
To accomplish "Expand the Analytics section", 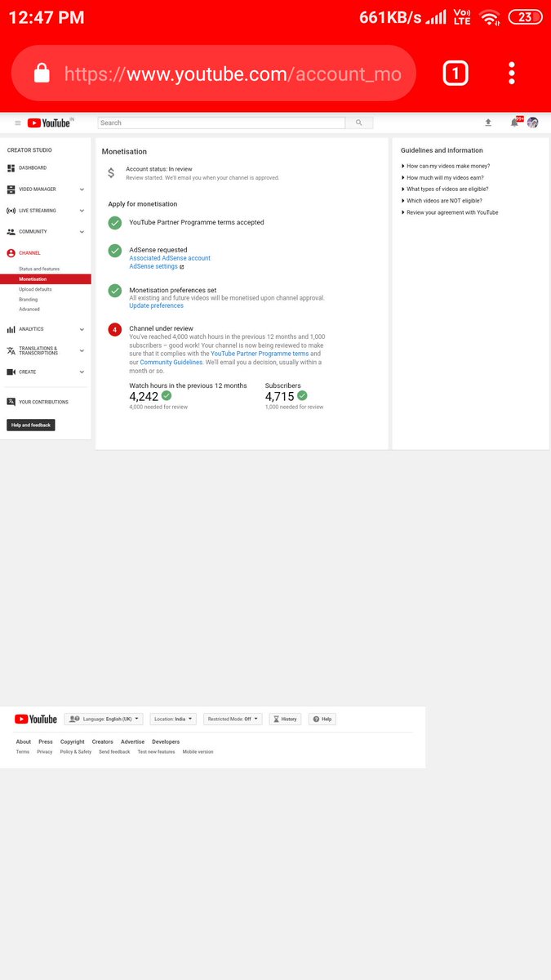I will pos(46,329).
